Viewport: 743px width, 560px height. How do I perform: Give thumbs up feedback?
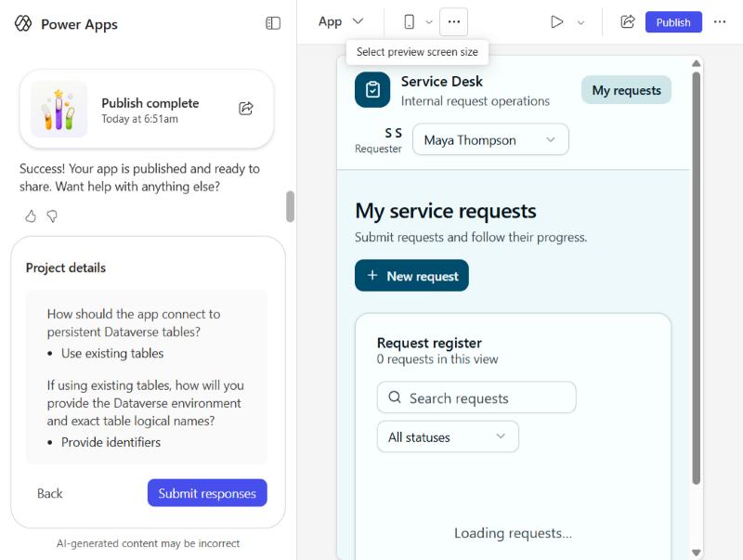tap(31, 216)
